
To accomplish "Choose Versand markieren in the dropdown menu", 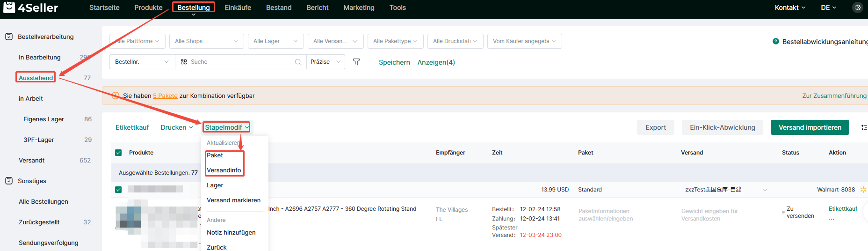I will [233, 200].
